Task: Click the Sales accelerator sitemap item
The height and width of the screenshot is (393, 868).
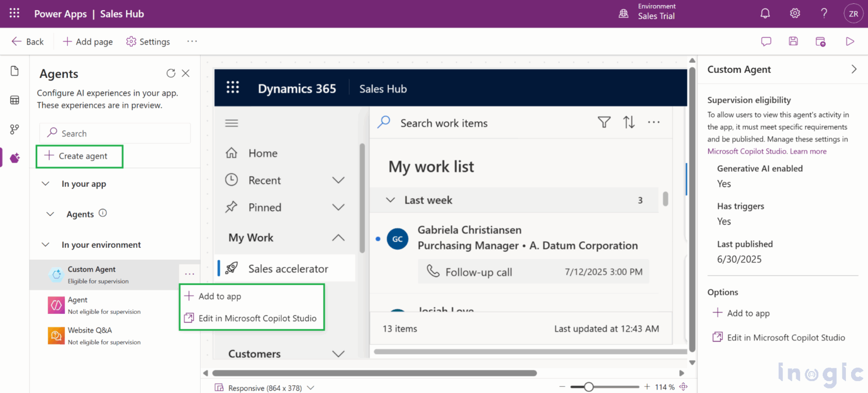Action: click(x=289, y=268)
